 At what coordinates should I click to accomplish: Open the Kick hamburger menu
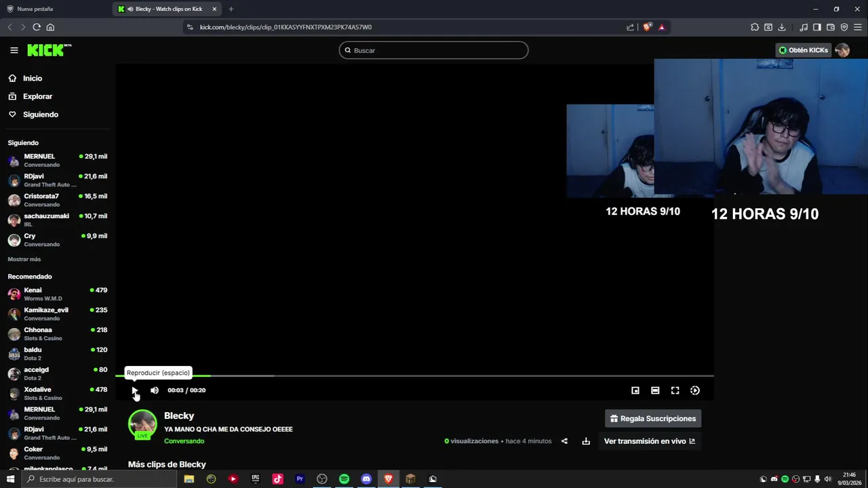[x=14, y=50]
